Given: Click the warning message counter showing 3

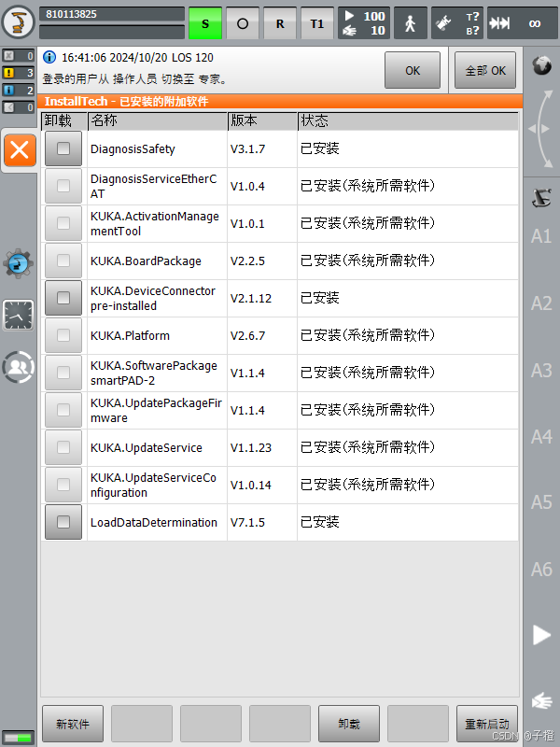Looking at the screenshot, I should [x=18, y=73].
